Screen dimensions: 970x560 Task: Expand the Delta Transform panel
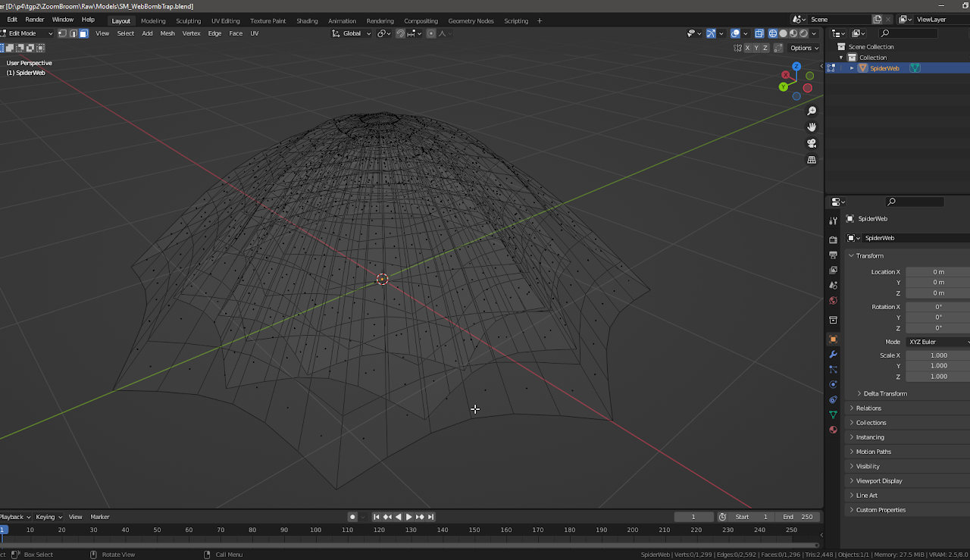tap(884, 394)
